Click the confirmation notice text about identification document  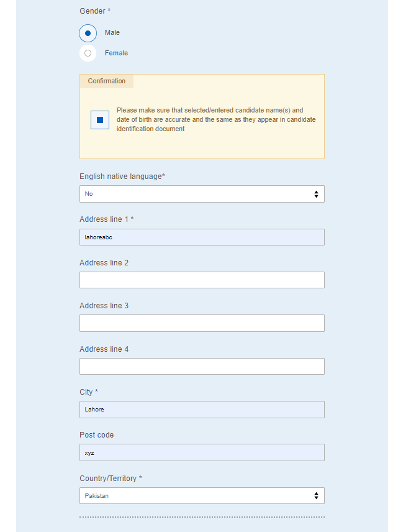point(215,119)
